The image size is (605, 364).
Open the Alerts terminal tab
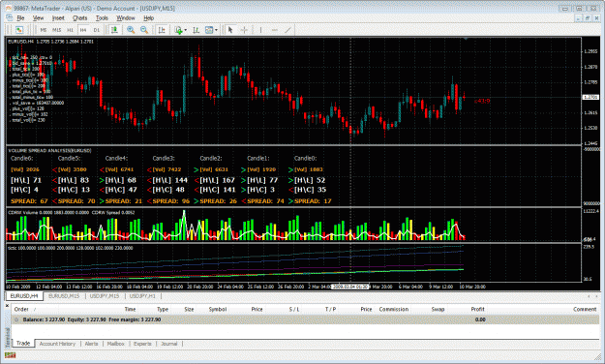[91, 344]
